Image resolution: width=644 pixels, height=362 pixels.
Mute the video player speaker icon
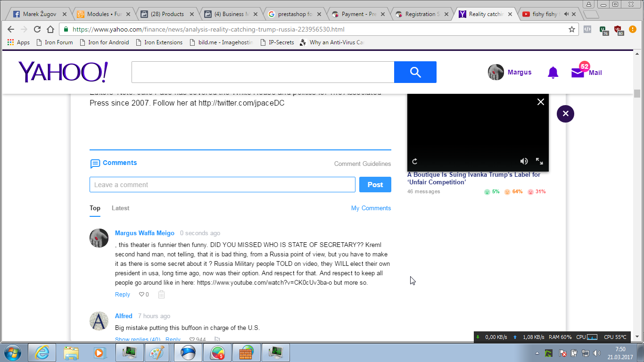[x=524, y=161]
